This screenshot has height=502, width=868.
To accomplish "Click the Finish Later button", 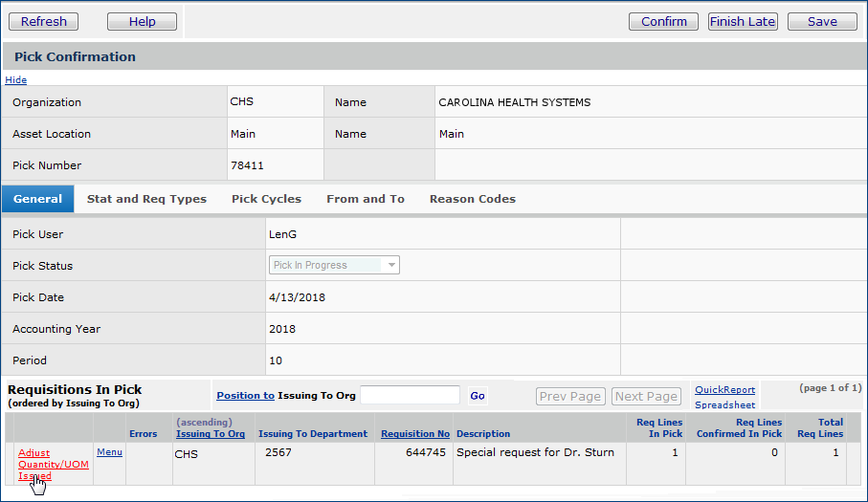I will 743,21.
